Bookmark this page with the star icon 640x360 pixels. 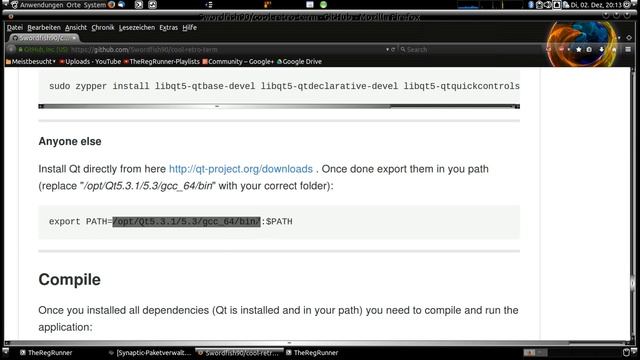[x=578, y=49]
